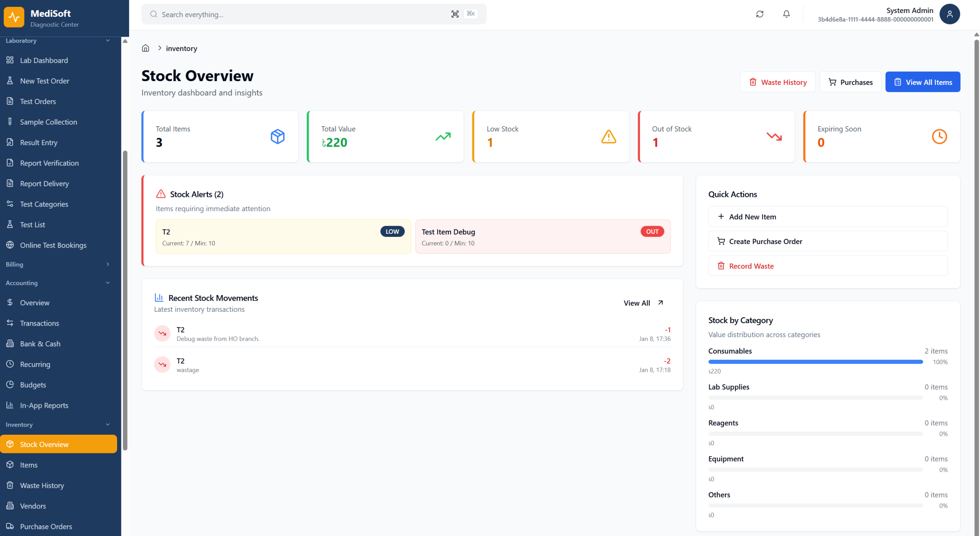
Task: Open the user avatar profile icon
Action: point(949,14)
